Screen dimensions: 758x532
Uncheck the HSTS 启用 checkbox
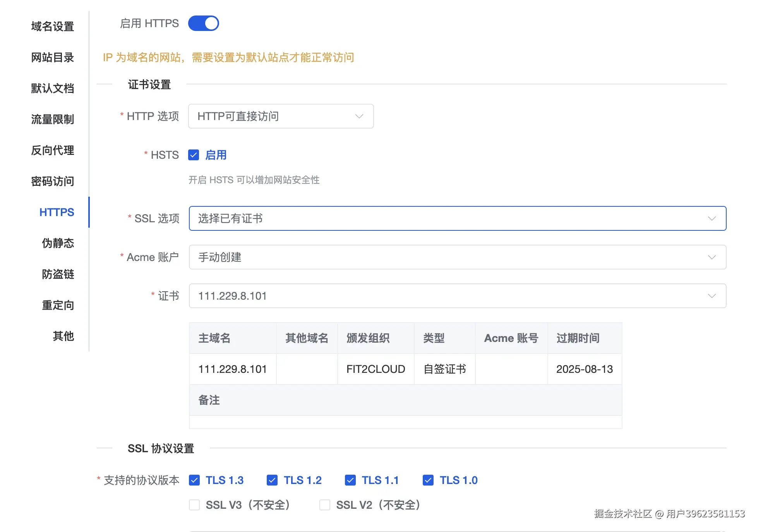(194, 155)
